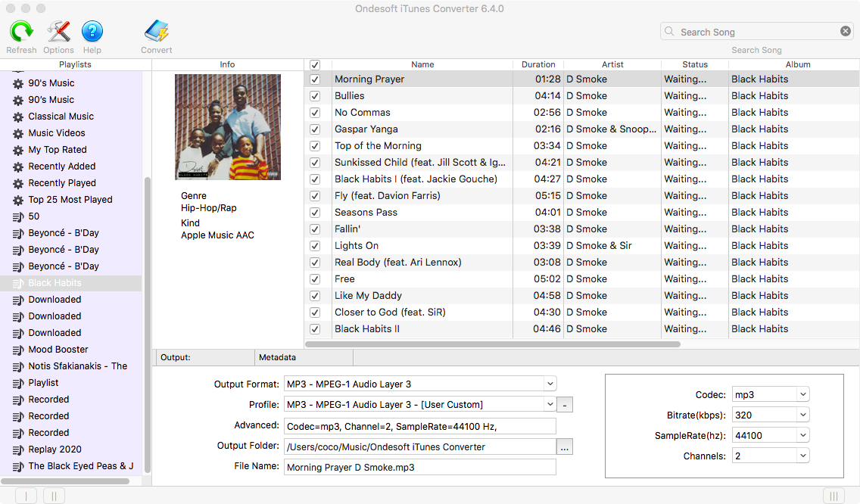
Task: Uncheck the Black Habits II checkbox
Action: tap(315, 329)
